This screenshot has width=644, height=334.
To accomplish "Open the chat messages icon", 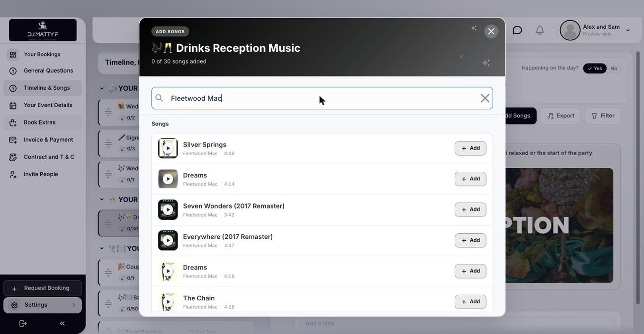I will [517, 30].
